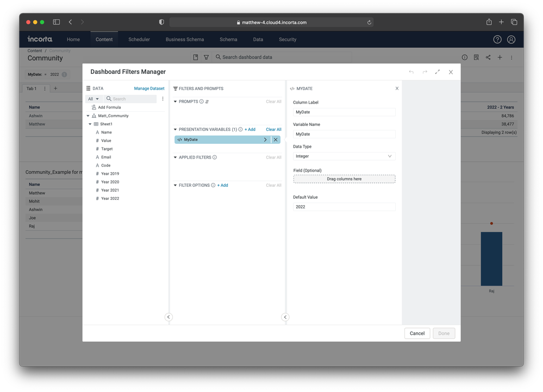Open the data panel three-dot menu
Screen dimensions: 543x392
coord(163,99)
